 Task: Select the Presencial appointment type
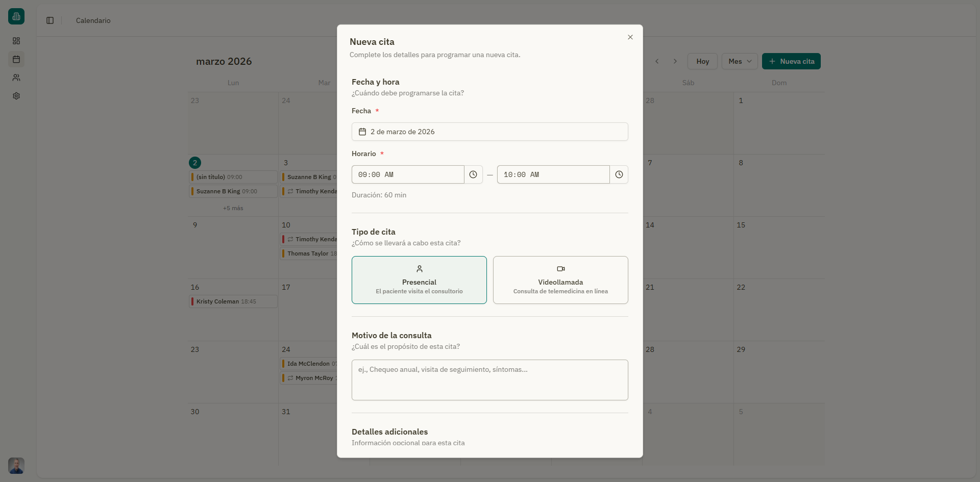click(419, 280)
